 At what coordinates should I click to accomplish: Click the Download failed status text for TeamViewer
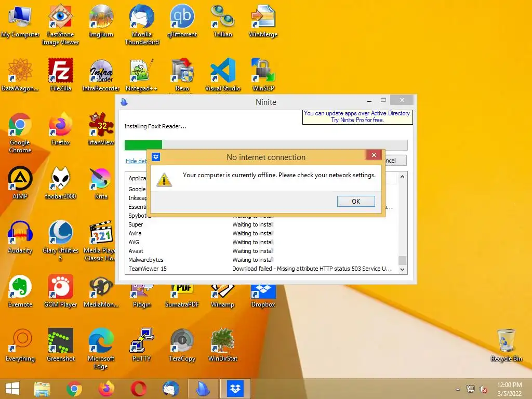pyautogui.click(x=312, y=269)
